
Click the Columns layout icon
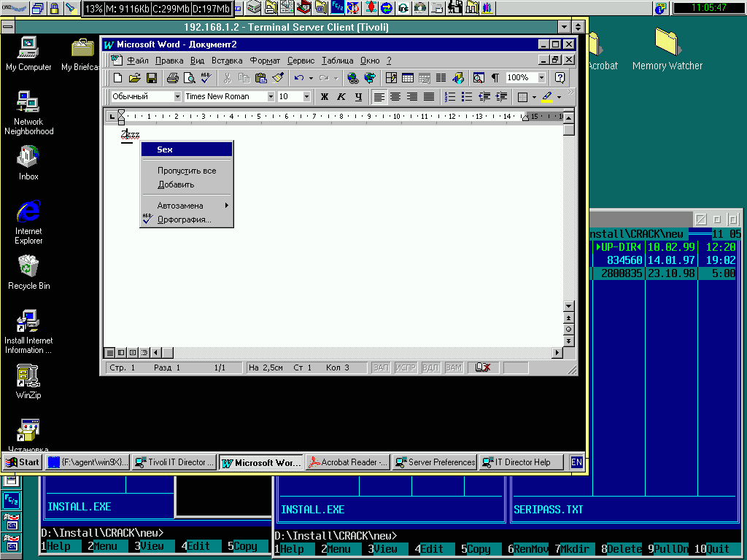(x=441, y=77)
